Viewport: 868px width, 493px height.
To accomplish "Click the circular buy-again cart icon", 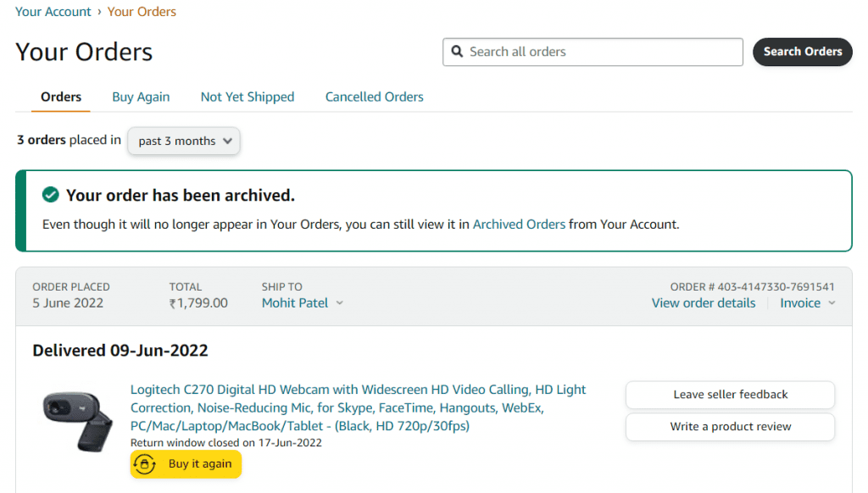I will coord(144,463).
